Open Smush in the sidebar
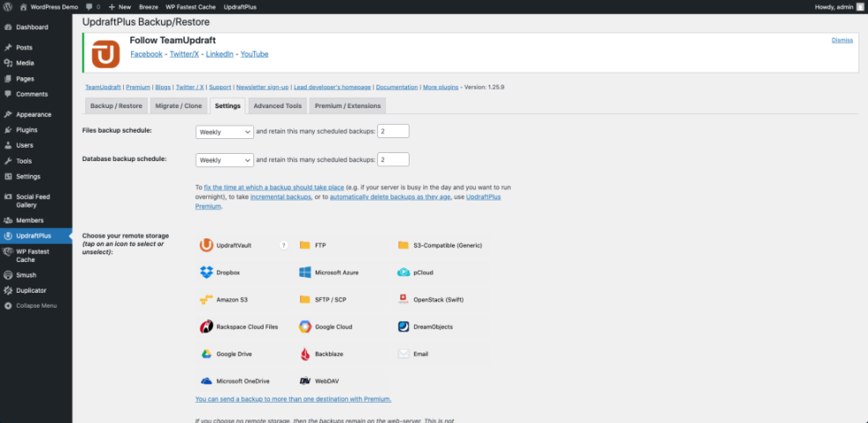Viewport: 868px width, 423px height. click(36, 274)
